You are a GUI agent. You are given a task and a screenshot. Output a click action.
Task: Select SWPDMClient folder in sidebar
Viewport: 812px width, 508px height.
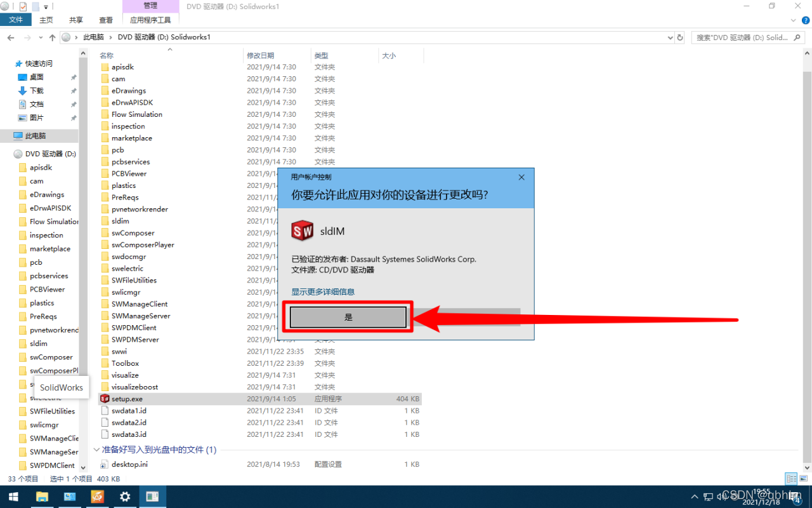tap(52, 465)
